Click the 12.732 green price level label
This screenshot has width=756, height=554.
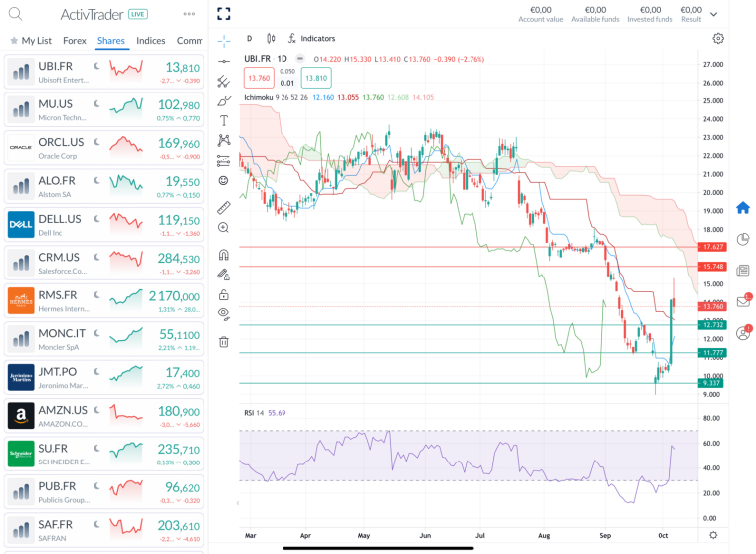pyautogui.click(x=712, y=325)
